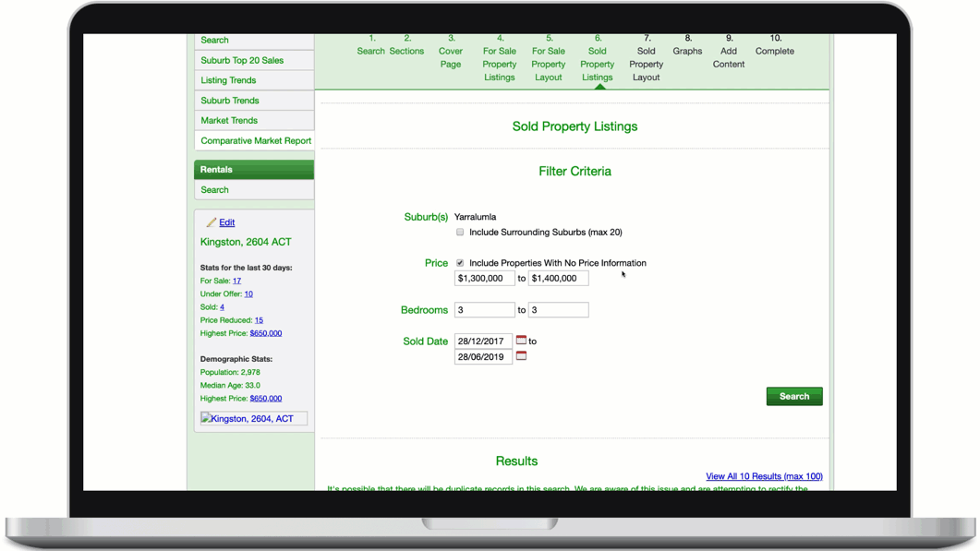Click the Sold Date field 28/12/2017

[x=483, y=341]
